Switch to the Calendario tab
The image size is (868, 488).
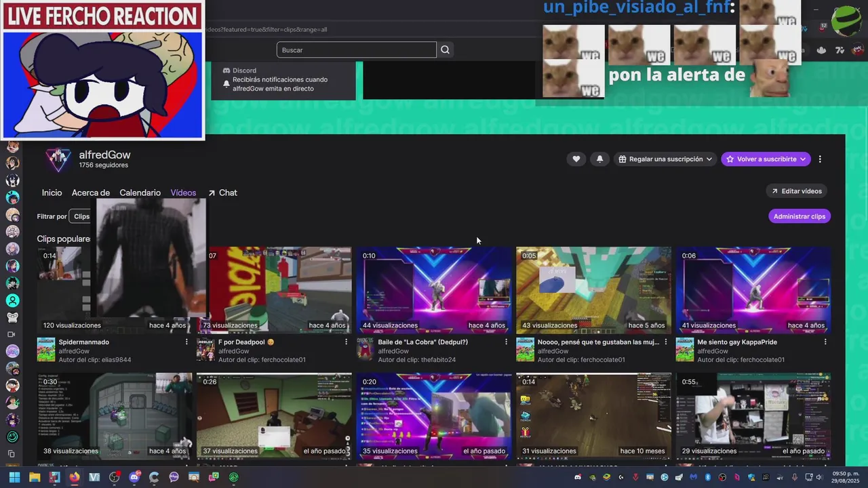pos(140,192)
